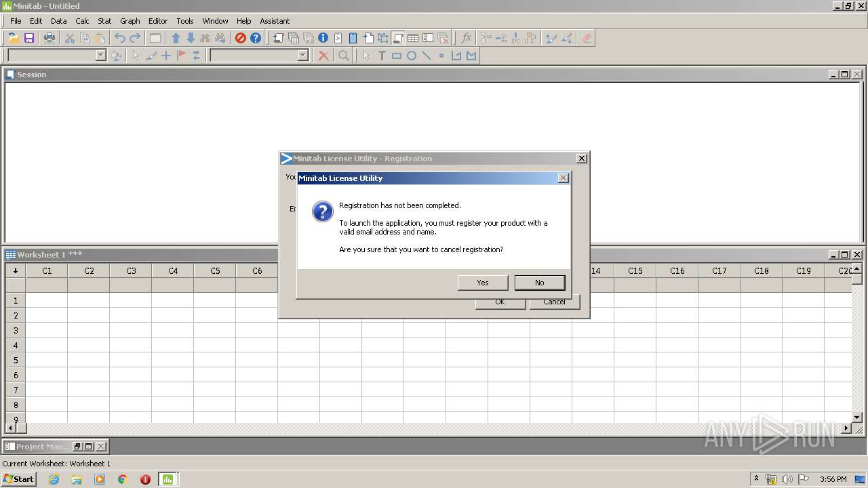Undo the last action with the toolbar arrow
This screenshot has width=868, height=488.
pyautogui.click(x=120, y=38)
